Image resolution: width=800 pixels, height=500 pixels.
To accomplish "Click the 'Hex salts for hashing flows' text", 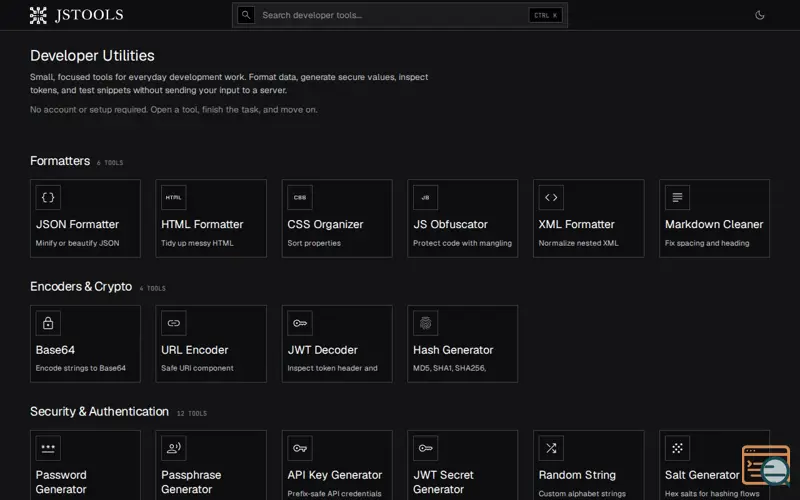I will [712, 494].
